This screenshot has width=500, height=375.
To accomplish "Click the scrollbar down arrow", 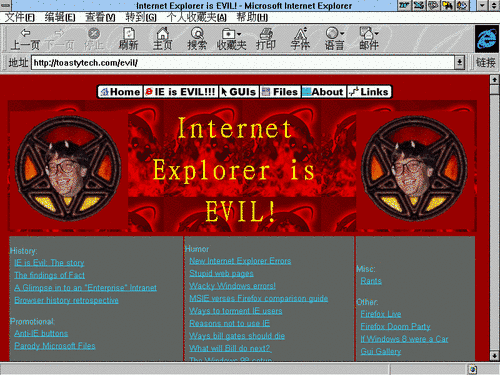I will coord(494,356).
